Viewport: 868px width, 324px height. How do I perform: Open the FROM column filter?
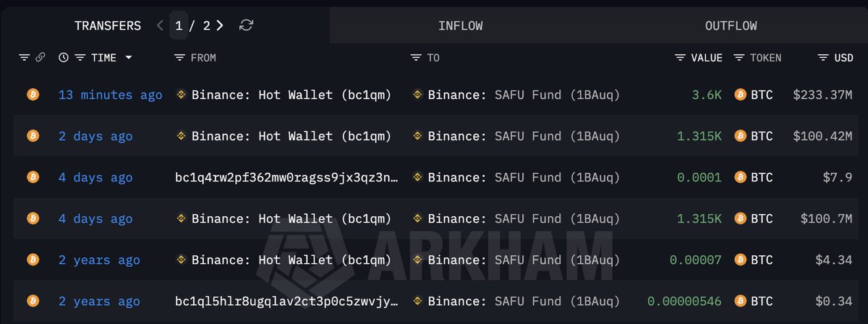point(180,58)
